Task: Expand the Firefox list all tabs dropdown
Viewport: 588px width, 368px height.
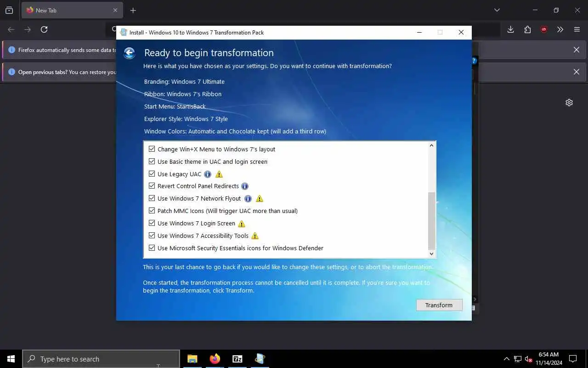Action: (497, 10)
